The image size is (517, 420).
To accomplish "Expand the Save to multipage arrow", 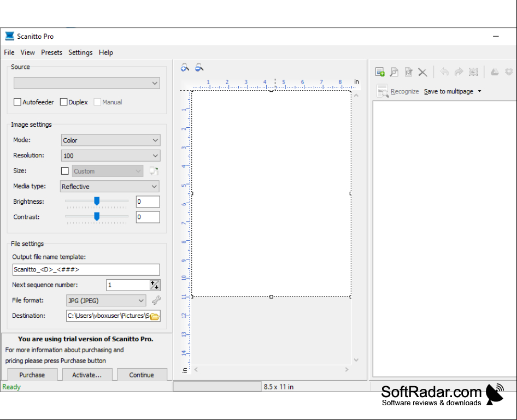I will 479,91.
